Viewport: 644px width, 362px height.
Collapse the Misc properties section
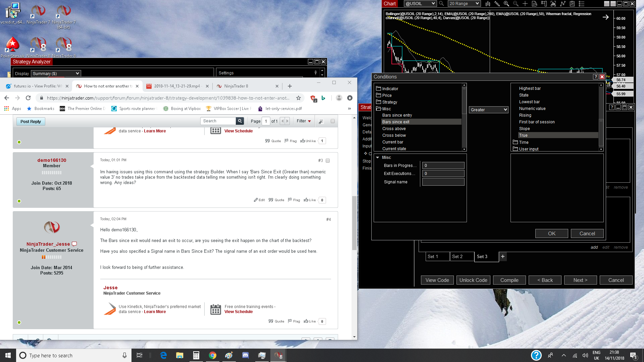coord(377,158)
